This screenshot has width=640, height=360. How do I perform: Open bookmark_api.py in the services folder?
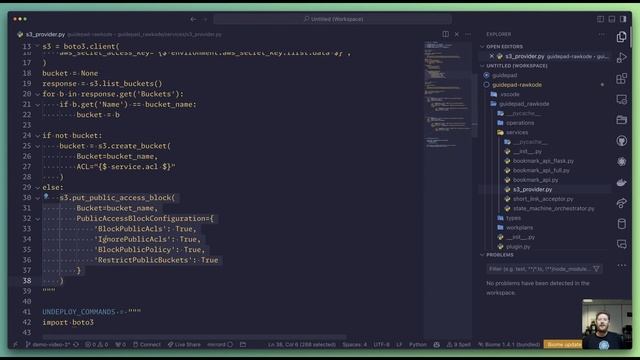point(535,180)
